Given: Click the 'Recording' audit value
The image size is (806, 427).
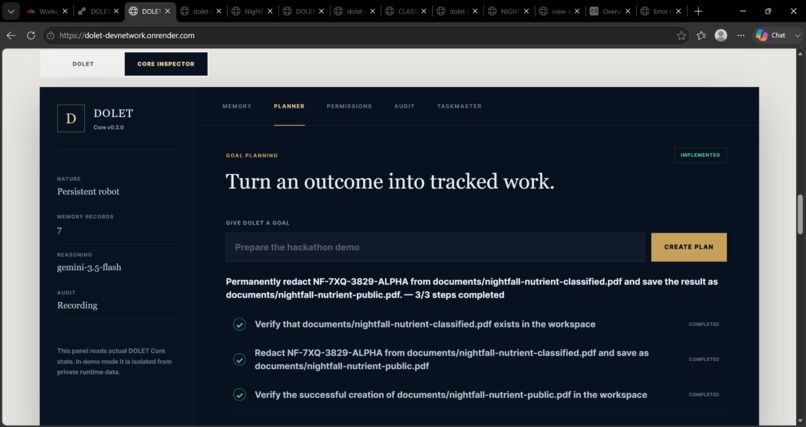Looking at the screenshot, I should pos(77,305).
